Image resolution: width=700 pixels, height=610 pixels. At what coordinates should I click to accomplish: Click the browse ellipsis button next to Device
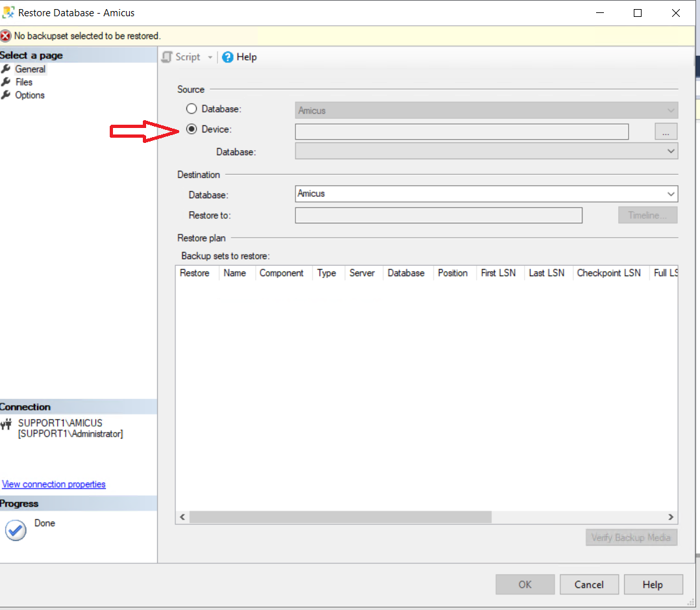666,131
